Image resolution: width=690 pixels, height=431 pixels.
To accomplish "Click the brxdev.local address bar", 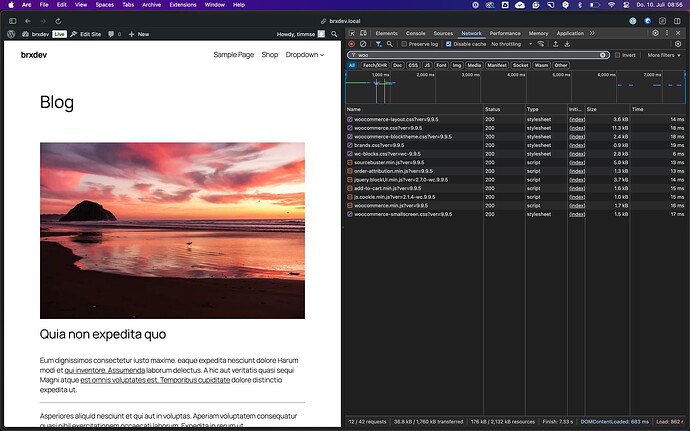I will pyautogui.click(x=341, y=21).
